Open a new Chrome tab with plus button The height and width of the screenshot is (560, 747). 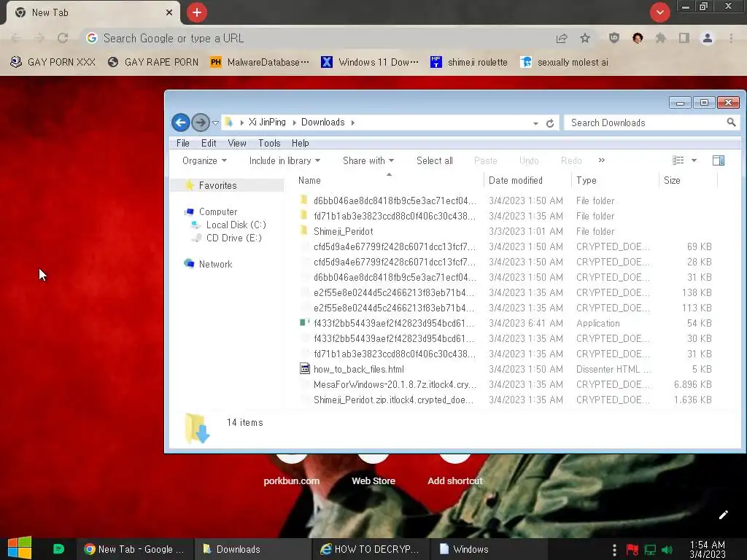(x=196, y=12)
